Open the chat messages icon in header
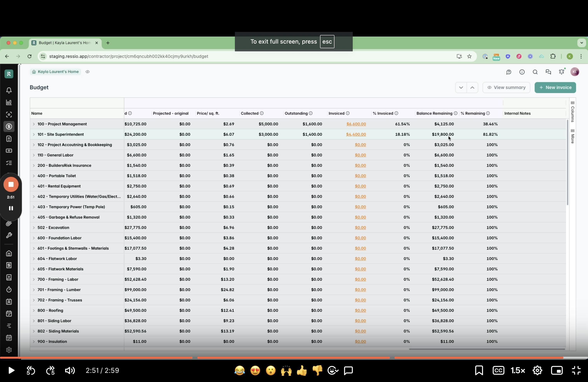588x382 pixels. coord(548,72)
